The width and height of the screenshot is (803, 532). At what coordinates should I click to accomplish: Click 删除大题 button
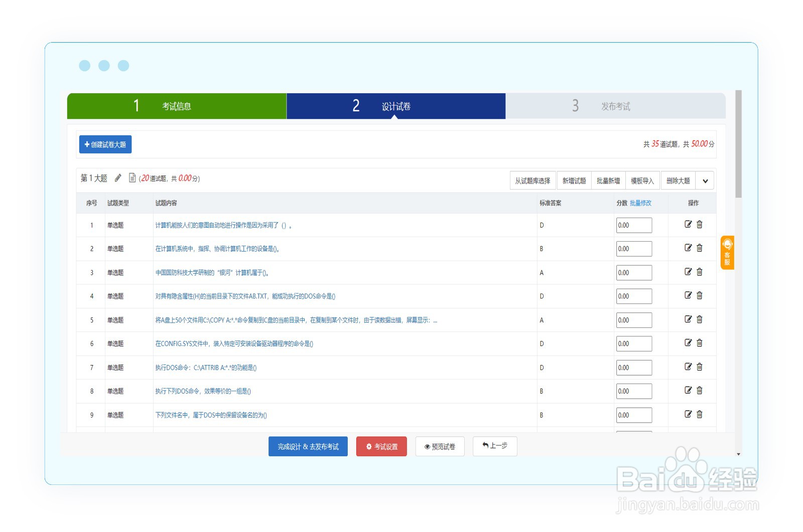678,181
